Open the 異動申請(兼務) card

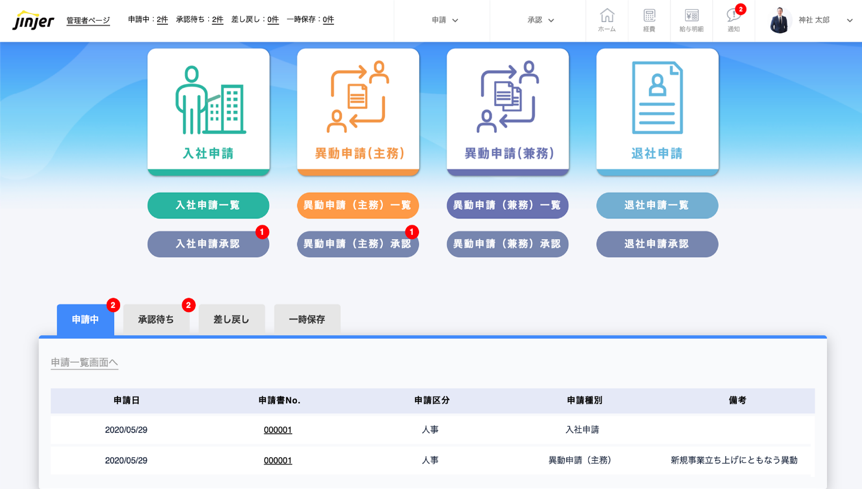[x=508, y=112]
